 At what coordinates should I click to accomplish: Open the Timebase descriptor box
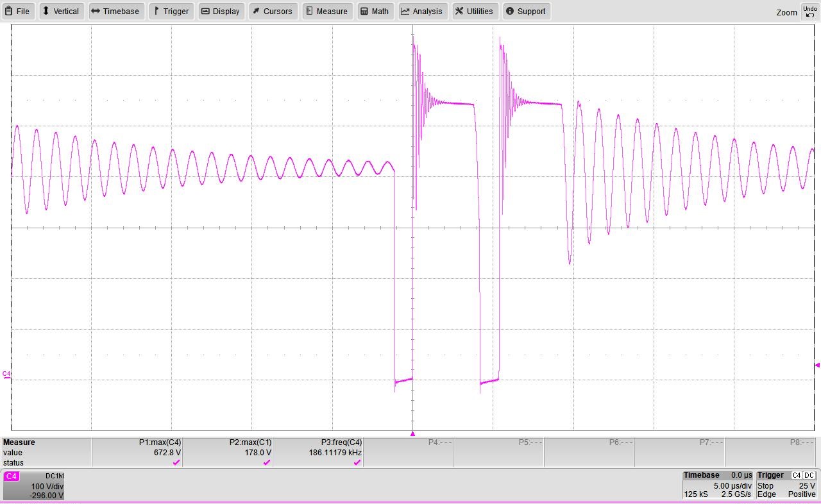click(718, 485)
